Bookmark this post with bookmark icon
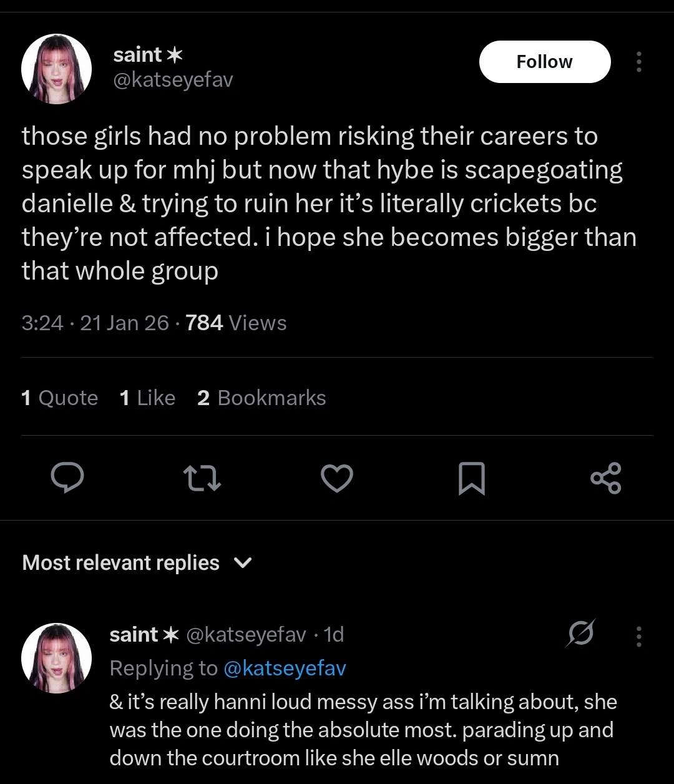The width and height of the screenshot is (674, 784). click(472, 479)
